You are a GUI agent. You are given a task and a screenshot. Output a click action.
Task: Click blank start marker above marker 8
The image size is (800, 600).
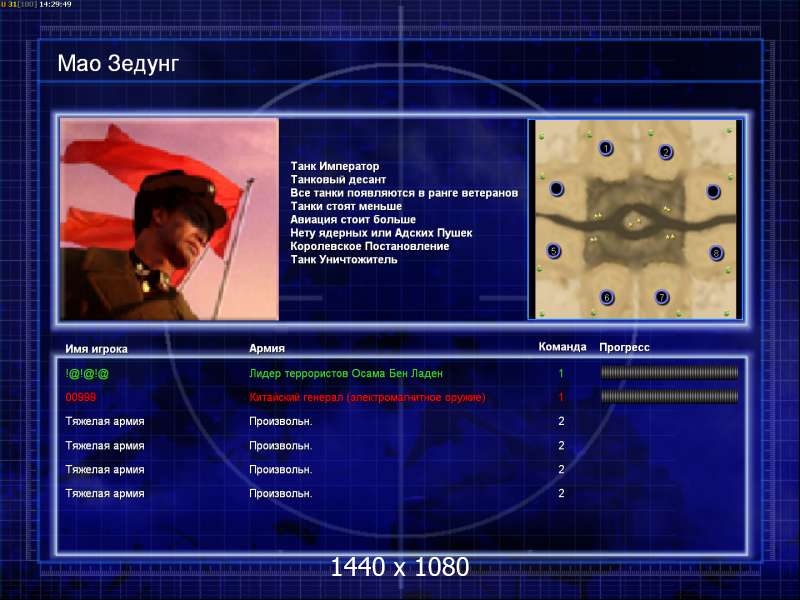click(x=713, y=191)
